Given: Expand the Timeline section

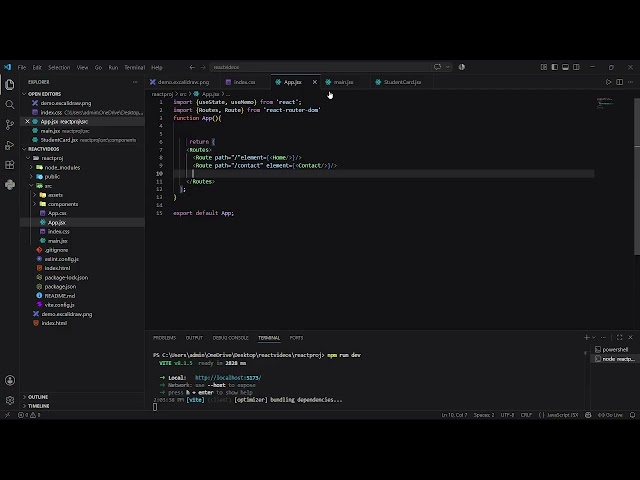Looking at the screenshot, I should click(82, 406).
